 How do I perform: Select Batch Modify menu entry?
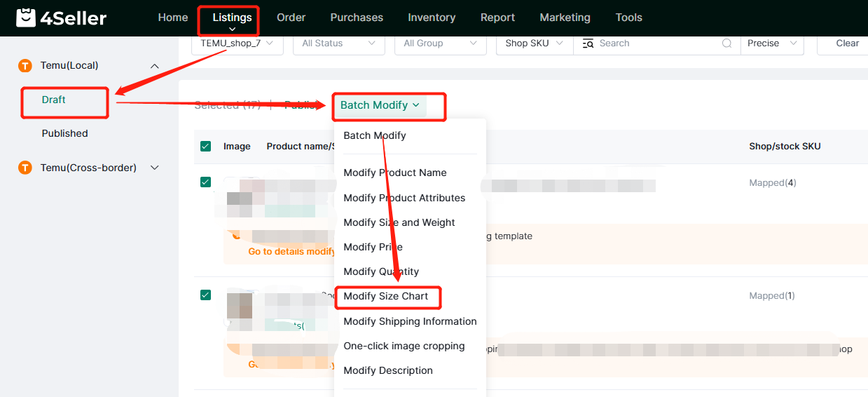tap(375, 135)
